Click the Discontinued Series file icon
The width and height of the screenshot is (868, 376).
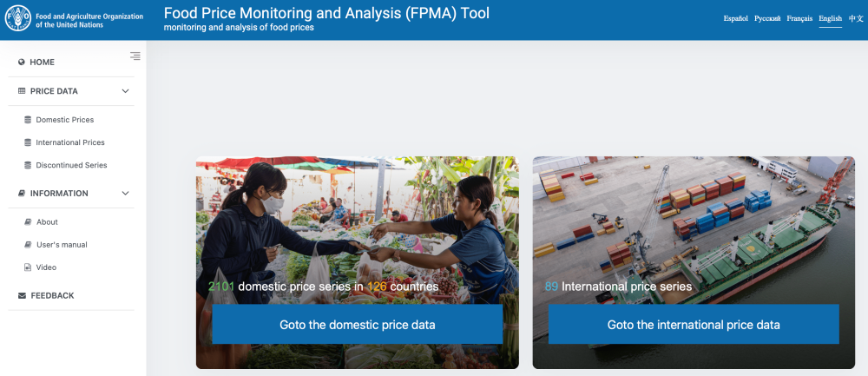click(x=28, y=165)
